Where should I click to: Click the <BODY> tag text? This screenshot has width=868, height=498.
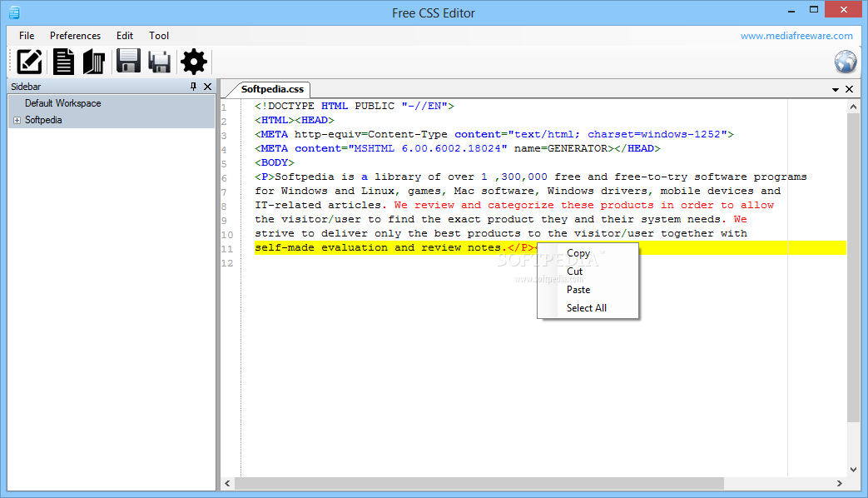(x=275, y=162)
